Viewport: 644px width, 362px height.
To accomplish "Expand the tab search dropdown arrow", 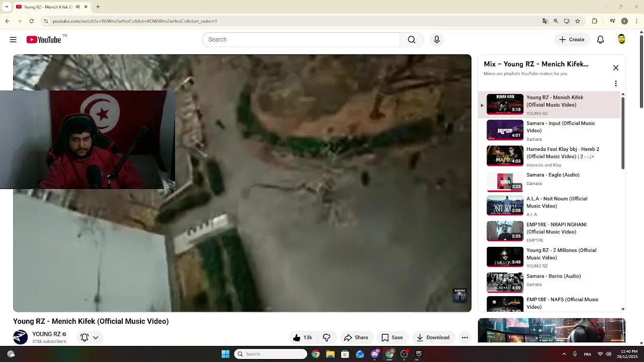I will click(8, 7).
